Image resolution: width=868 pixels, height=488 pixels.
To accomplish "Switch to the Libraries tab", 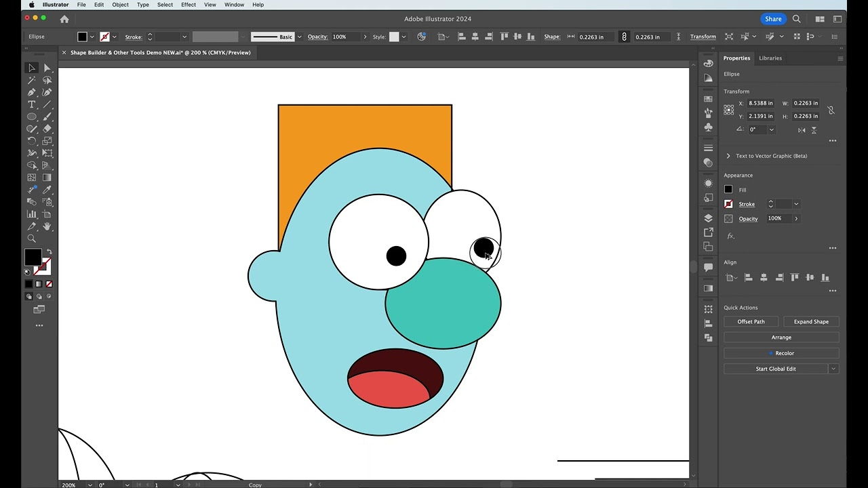I will [770, 58].
